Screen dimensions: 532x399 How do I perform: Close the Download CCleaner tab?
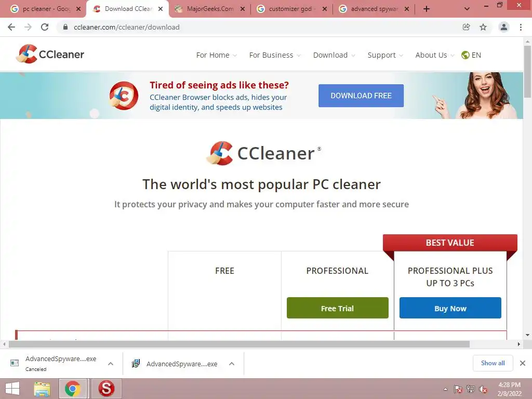click(161, 9)
